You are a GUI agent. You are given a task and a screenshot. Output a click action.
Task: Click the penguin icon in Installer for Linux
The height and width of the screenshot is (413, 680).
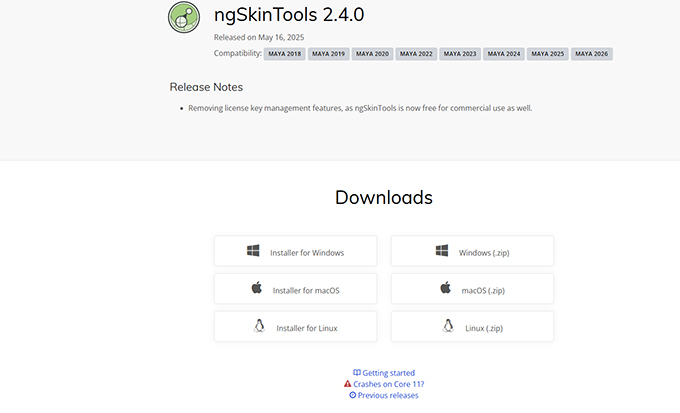[x=259, y=325]
